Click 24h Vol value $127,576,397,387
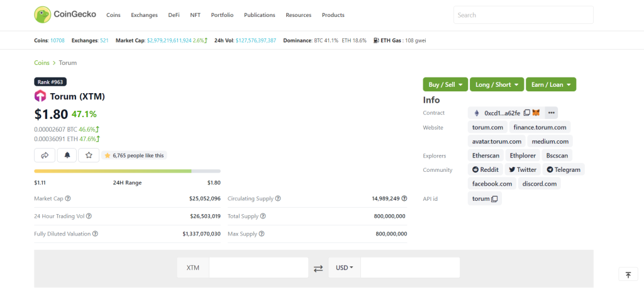The width and height of the screenshot is (644, 289). [256, 40]
